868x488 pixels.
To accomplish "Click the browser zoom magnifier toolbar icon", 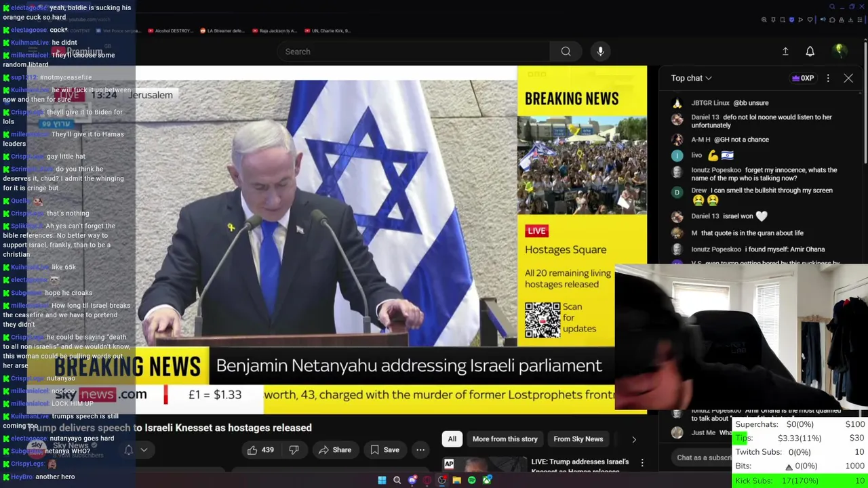I will coord(764,20).
